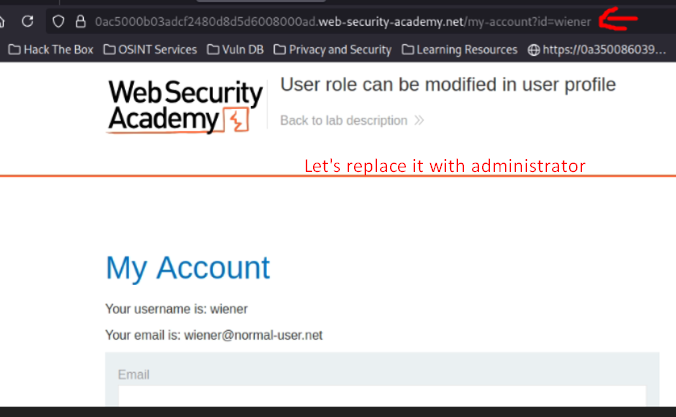This screenshot has height=417, width=676.
Task: Click the double chevron beside lab description
Action: click(x=419, y=120)
